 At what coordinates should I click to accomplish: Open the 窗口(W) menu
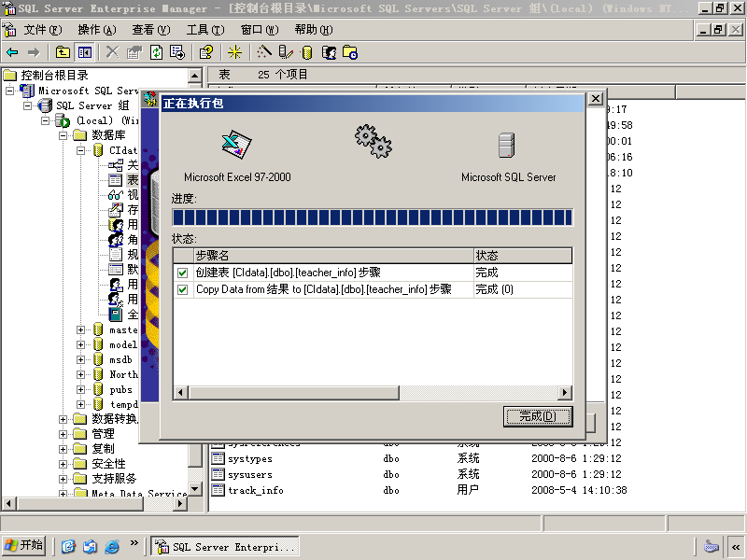[x=260, y=30]
